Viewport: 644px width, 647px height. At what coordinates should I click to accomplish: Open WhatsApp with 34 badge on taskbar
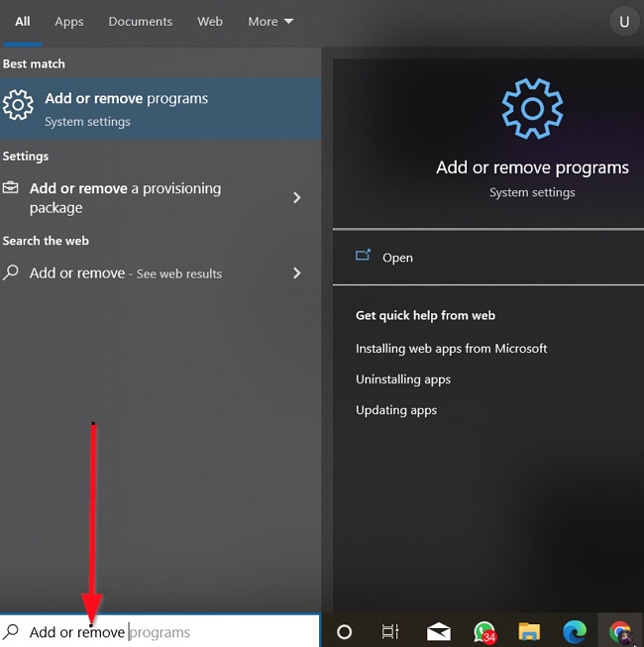484,632
